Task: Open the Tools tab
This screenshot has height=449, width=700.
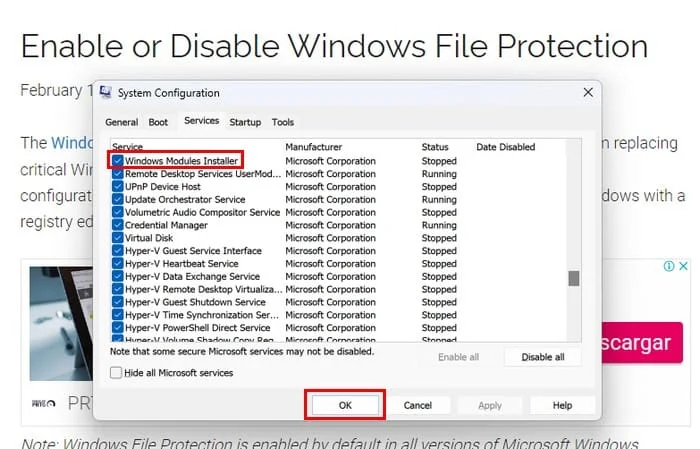Action: (283, 122)
